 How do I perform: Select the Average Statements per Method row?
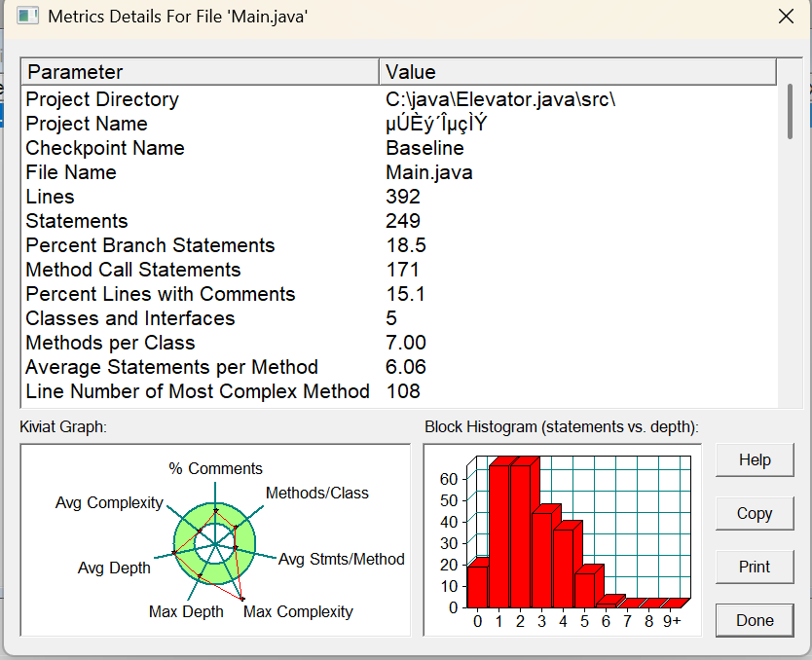point(171,367)
